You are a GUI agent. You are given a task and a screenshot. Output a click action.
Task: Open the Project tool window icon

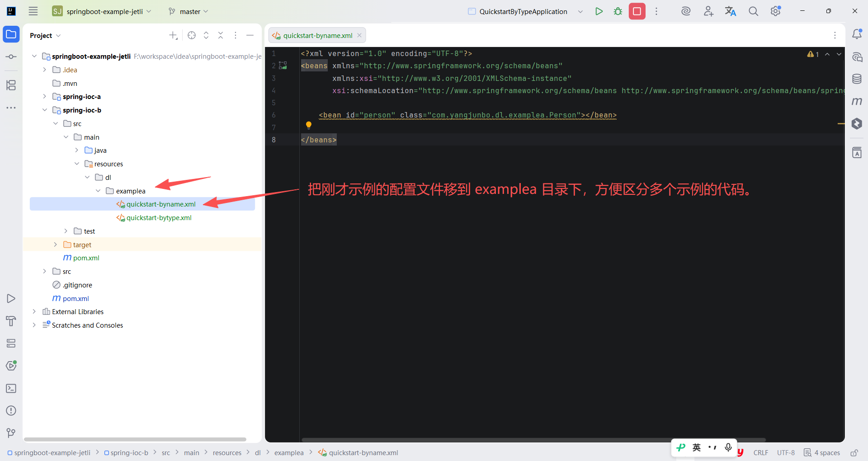click(x=11, y=34)
